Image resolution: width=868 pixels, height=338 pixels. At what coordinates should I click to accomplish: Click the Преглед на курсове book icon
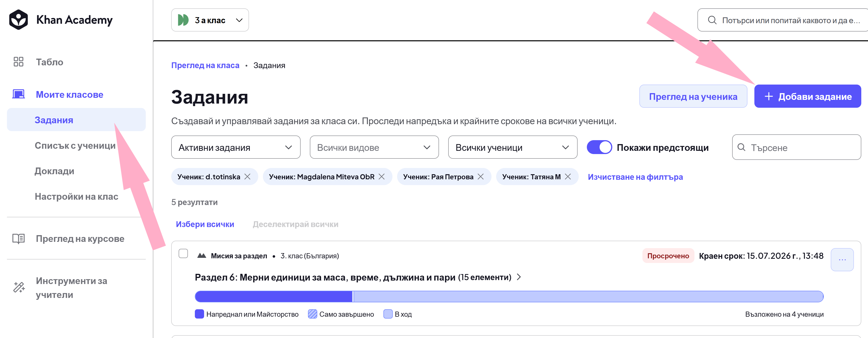coord(19,238)
